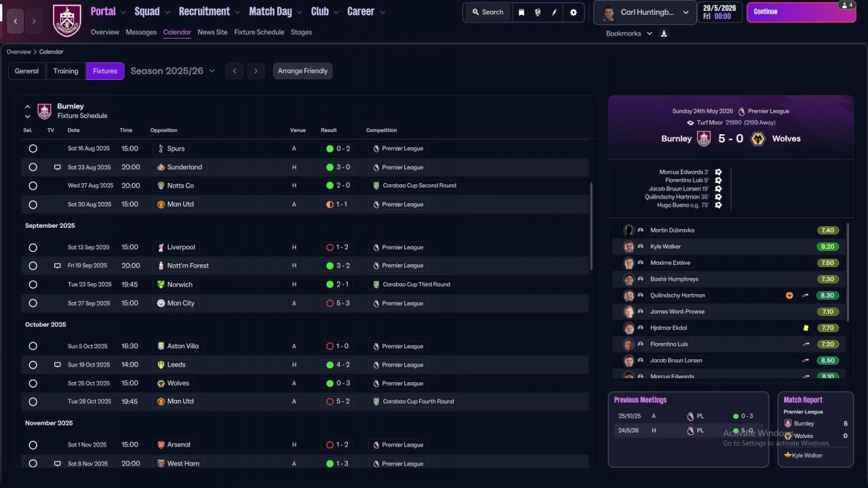The width and height of the screenshot is (868, 488).
Task: Click the Search button
Action: click(x=488, y=12)
